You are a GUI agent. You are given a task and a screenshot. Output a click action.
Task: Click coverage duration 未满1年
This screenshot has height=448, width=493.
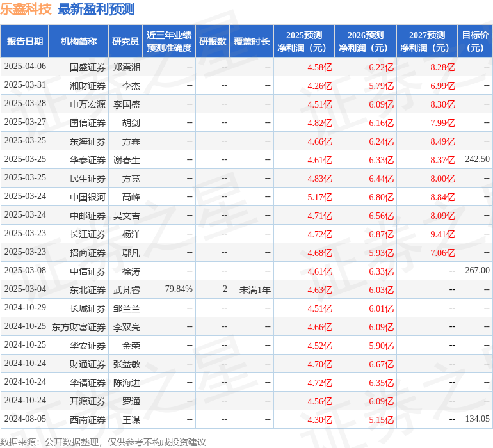click(255, 290)
